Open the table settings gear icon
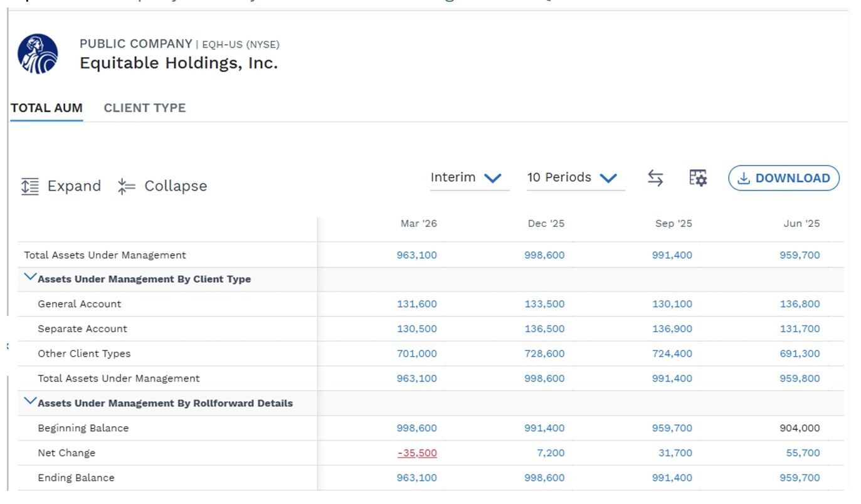 pyautogui.click(x=698, y=178)
